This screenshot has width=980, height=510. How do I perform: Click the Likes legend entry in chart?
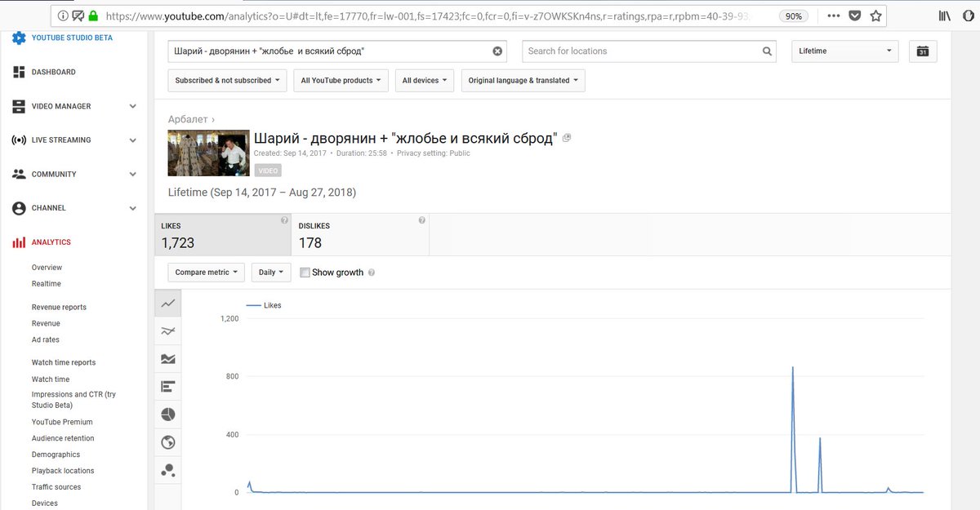click(263, 305)
